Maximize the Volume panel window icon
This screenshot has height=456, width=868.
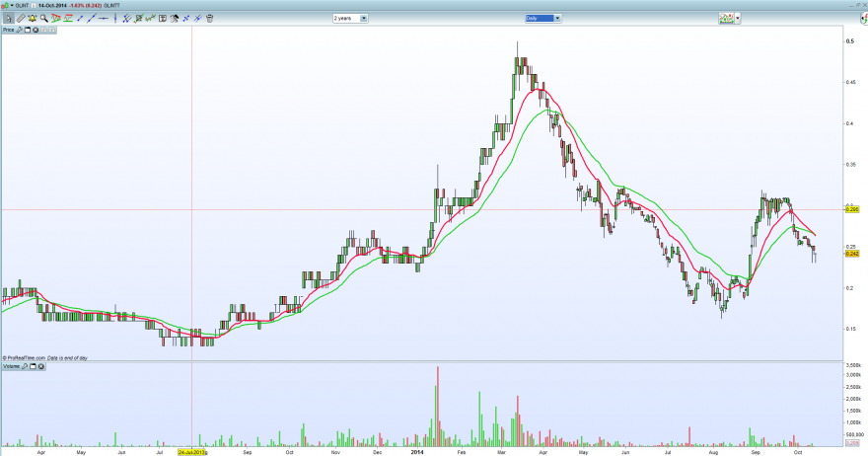pos(33,366)
